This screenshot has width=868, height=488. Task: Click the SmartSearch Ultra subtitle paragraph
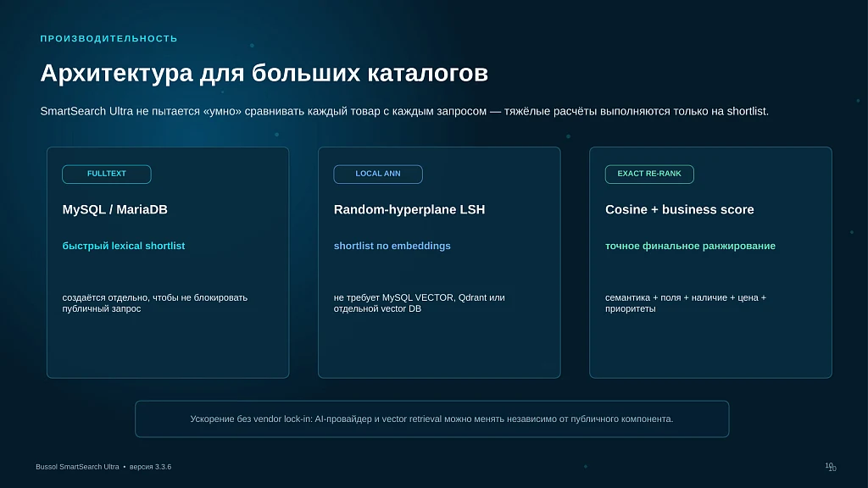tap(404, 111)
